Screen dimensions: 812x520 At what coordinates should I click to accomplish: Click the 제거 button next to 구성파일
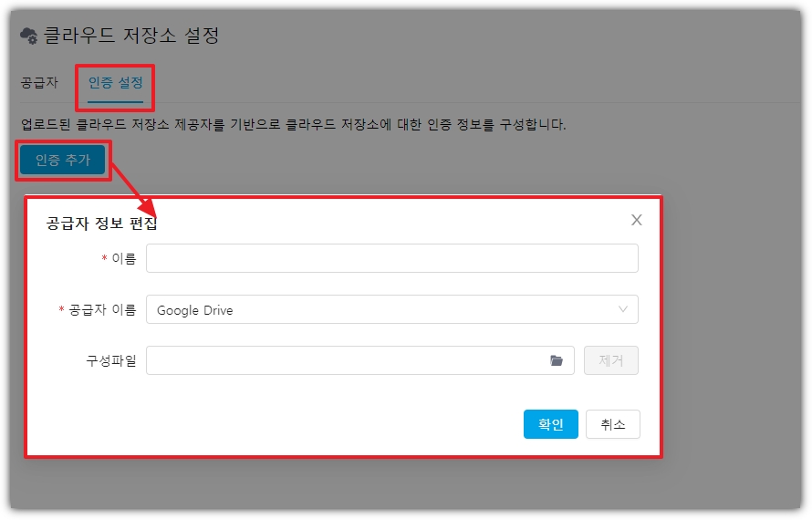[610, 360]
